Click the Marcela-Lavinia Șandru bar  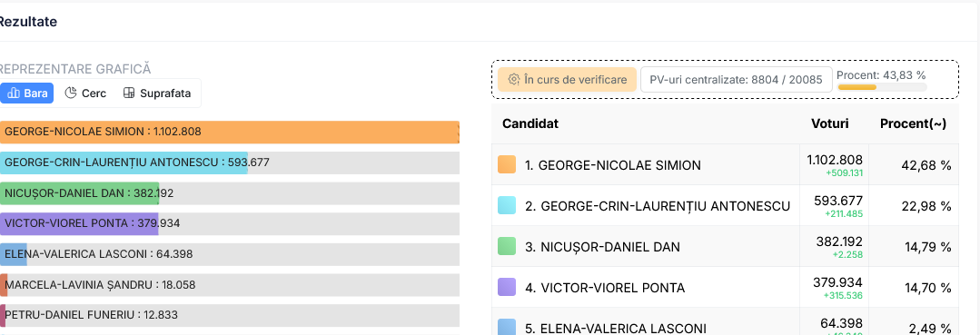tap(230, 285)
